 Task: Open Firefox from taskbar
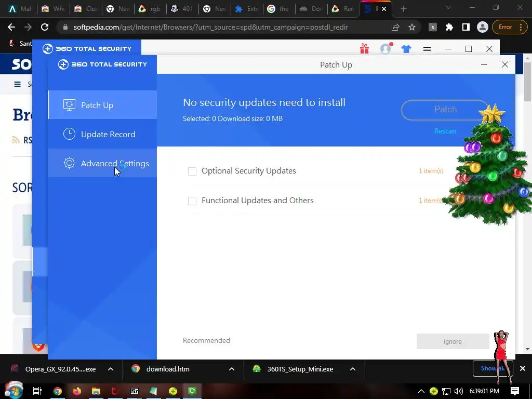[x=77, y=391]
